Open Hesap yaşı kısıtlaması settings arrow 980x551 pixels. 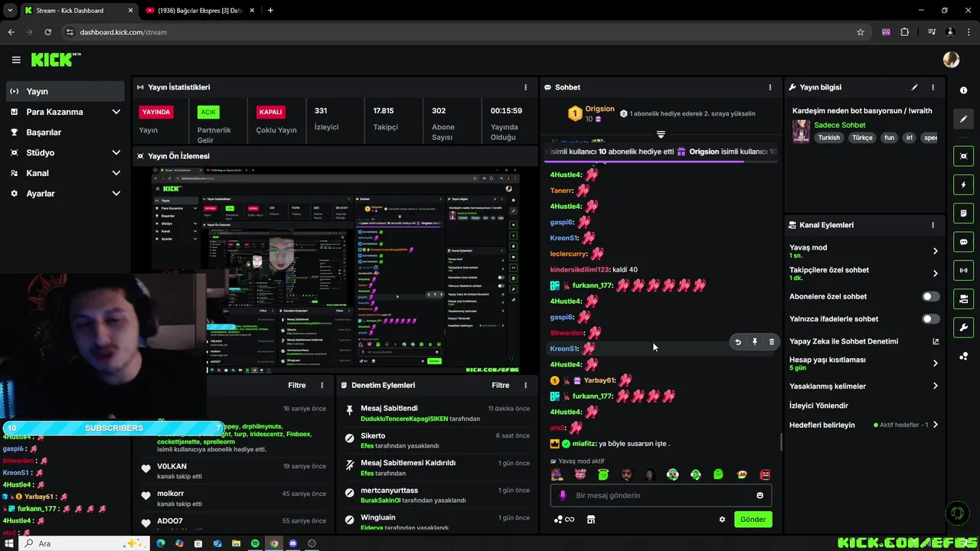[935, 364]
